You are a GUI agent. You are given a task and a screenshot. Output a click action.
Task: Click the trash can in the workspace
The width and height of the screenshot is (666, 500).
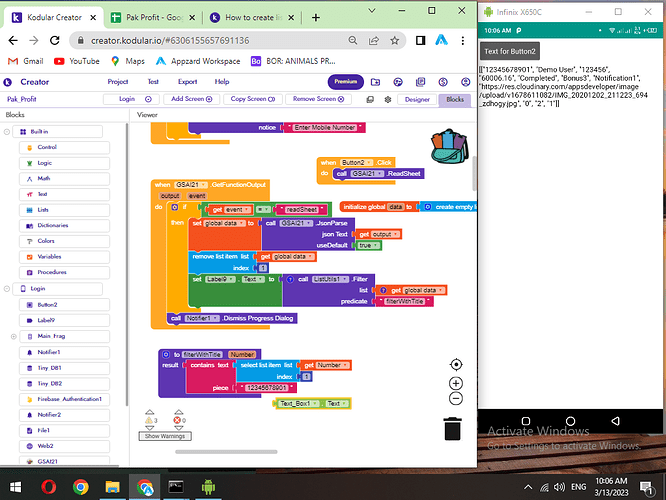tap(453, 429)
